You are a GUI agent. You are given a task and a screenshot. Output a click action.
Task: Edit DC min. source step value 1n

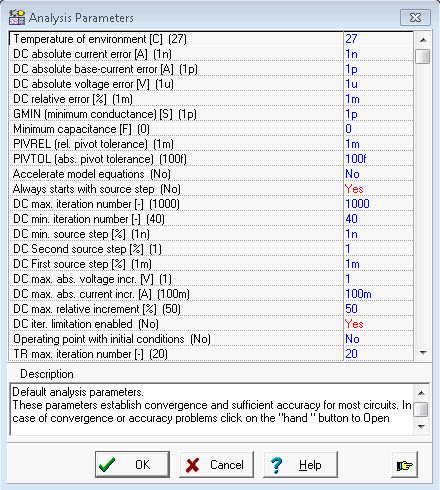pyautogui.click(x=378, y=234)
